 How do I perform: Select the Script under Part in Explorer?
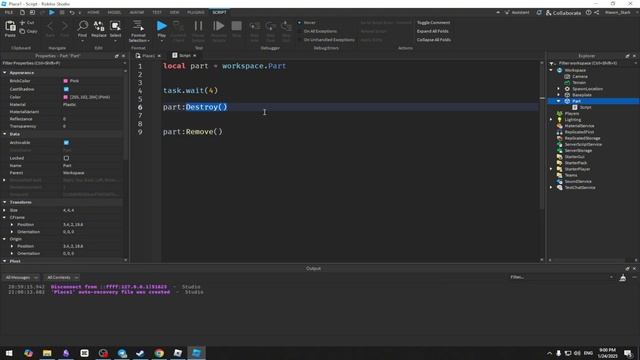pyautogui.click(x=585, y=107)
